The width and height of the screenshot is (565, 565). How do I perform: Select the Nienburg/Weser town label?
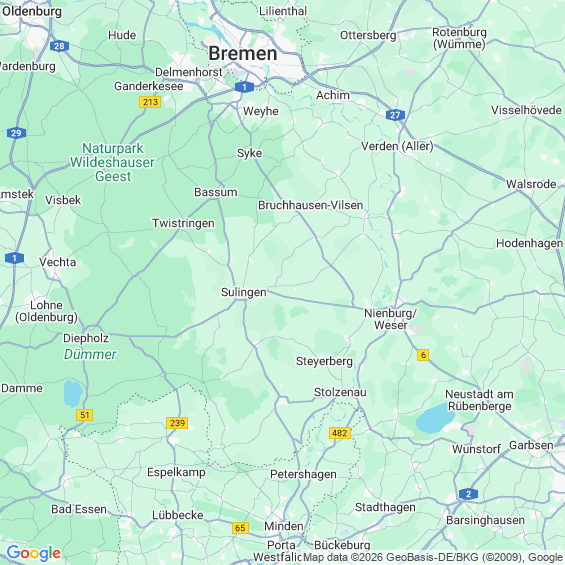pos(391,319)
